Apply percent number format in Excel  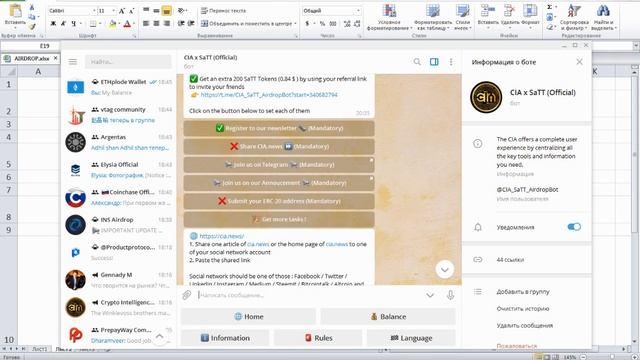click(x=322, y=24)
